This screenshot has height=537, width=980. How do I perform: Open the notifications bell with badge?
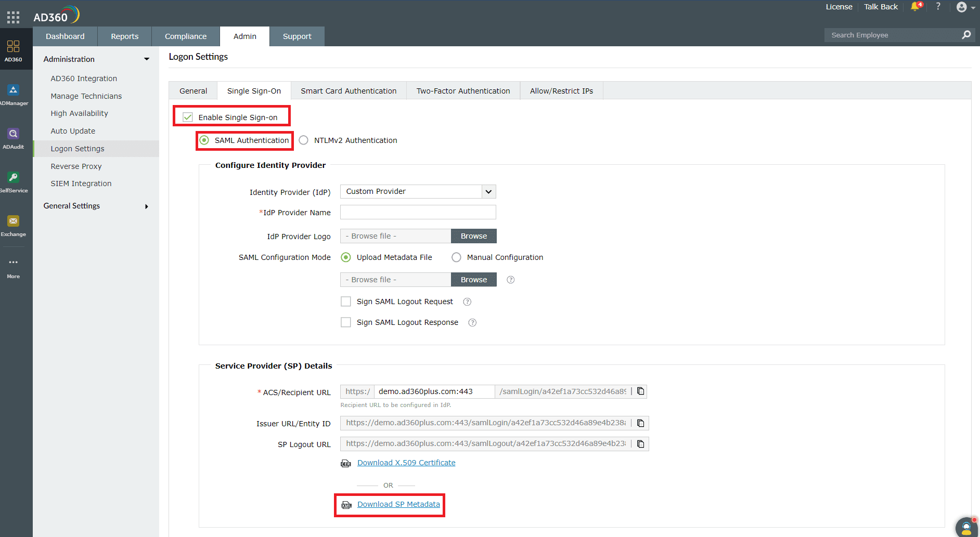[x=915, y=7]
